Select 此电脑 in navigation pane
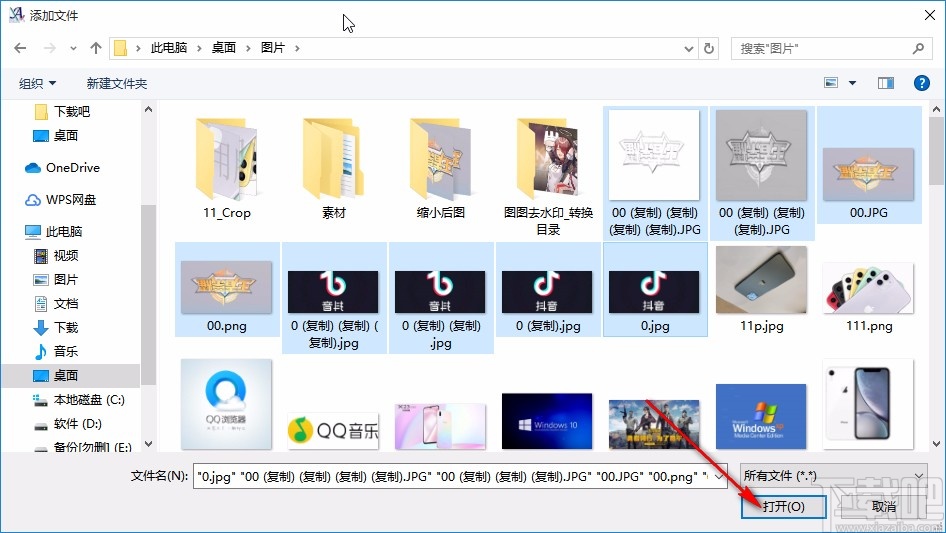Viewport: 946px width, 533px height. (54, 232)
